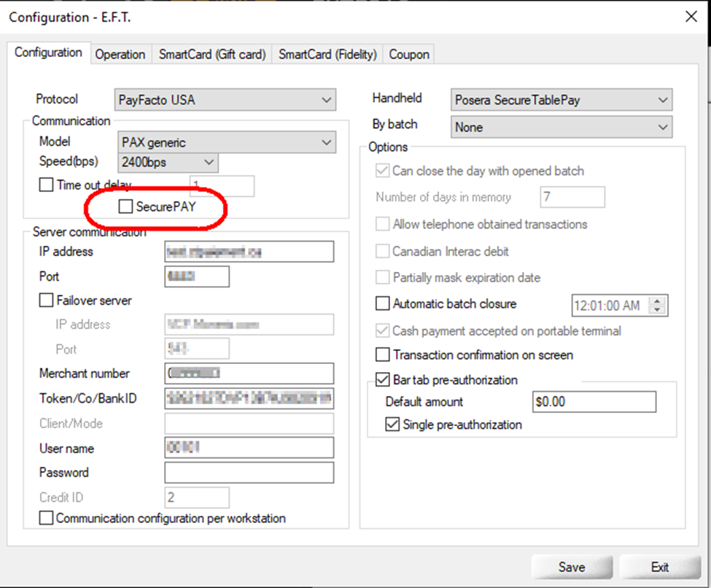The width and height of the screenshot is (711, 588).
Task: Enable the Failover server checkbox
Action: point(46,301)
